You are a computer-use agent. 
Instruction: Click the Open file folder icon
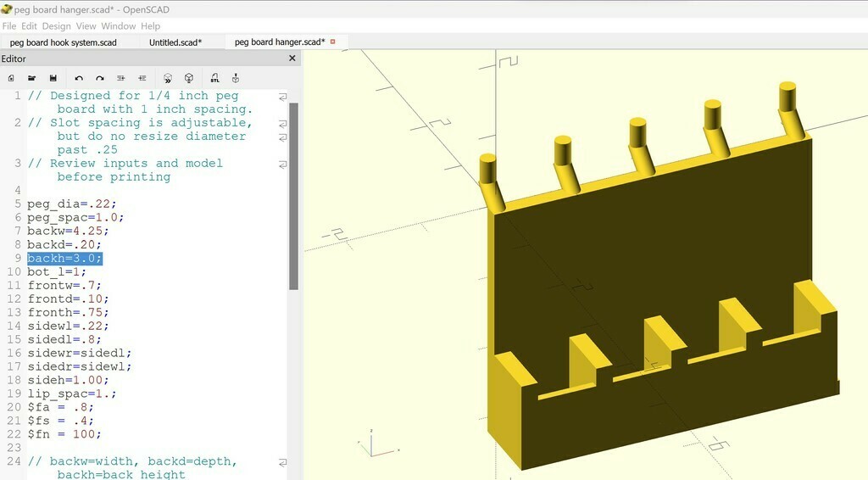[x=32, y=78]
